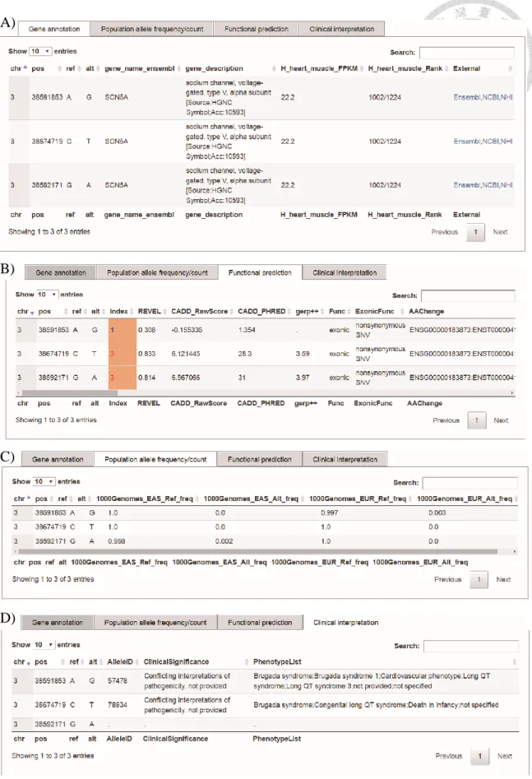Focus the Search field in panel C
Image resolution: width=532 pixels, height=779 pixels.
pos(470,482)
